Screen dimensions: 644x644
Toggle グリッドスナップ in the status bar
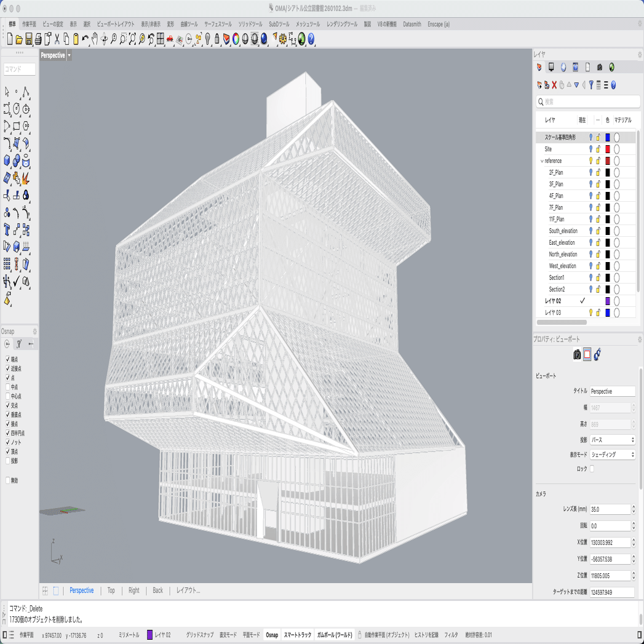(x=200, y=635)
